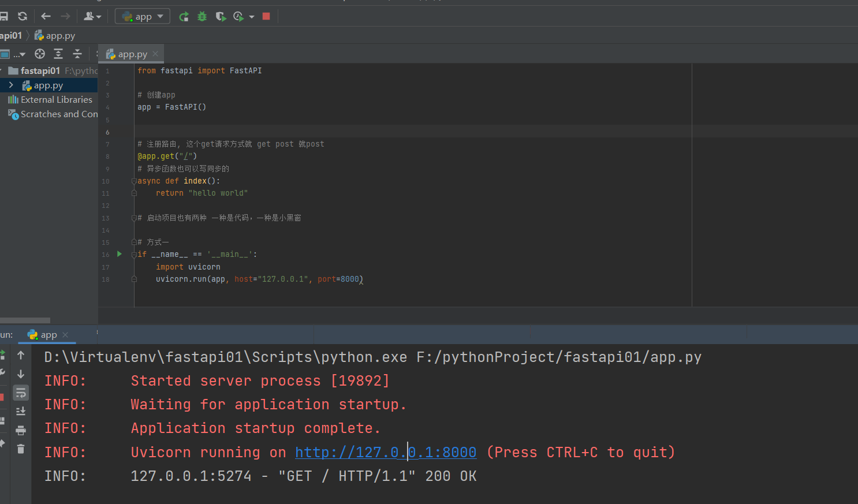Close the app.py editor tab
The image size is (858, 504).
click(x=155, y=54)
